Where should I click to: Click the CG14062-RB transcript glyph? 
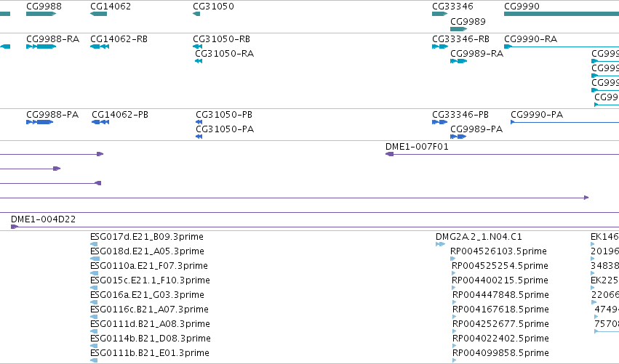coord(100,46)
